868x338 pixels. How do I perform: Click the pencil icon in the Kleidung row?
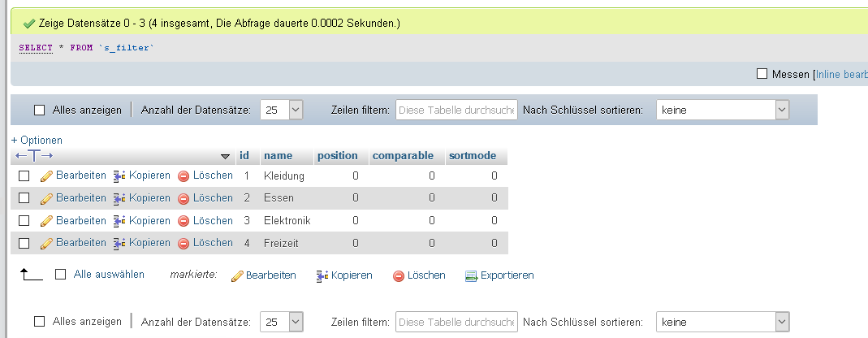(x=46, y=176)
